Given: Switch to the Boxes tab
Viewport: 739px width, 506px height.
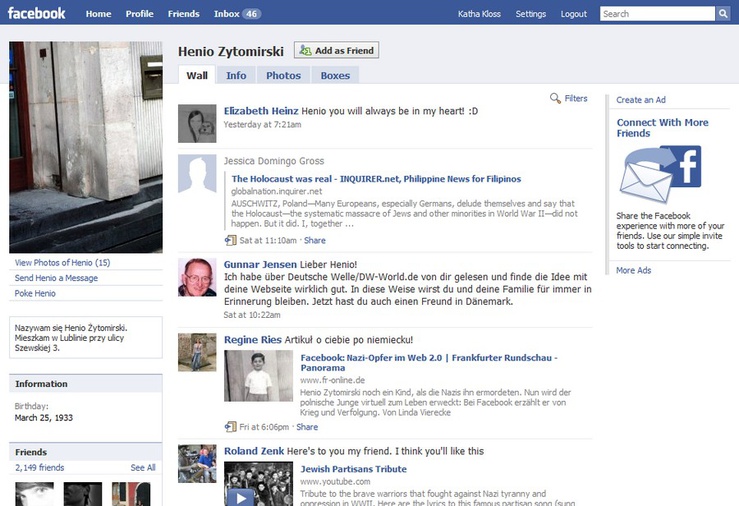Looking at the screenshot, I should [x=335, y=75].
